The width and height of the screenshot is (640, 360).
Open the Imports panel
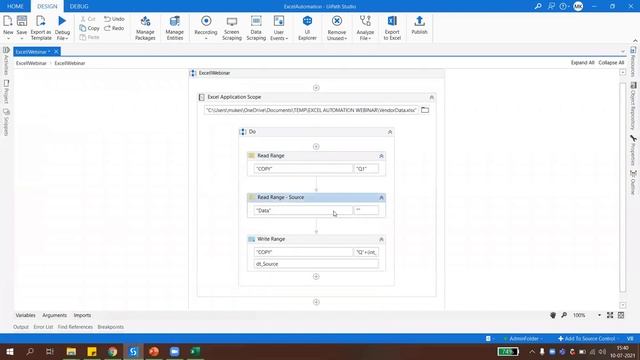coord(82,315)
